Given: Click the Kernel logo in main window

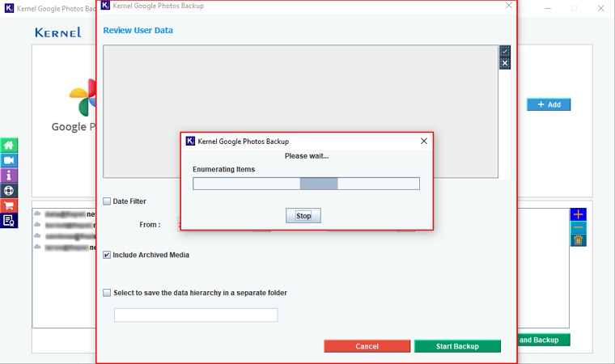Looking at the screenshot, I should tap(58, 32).
